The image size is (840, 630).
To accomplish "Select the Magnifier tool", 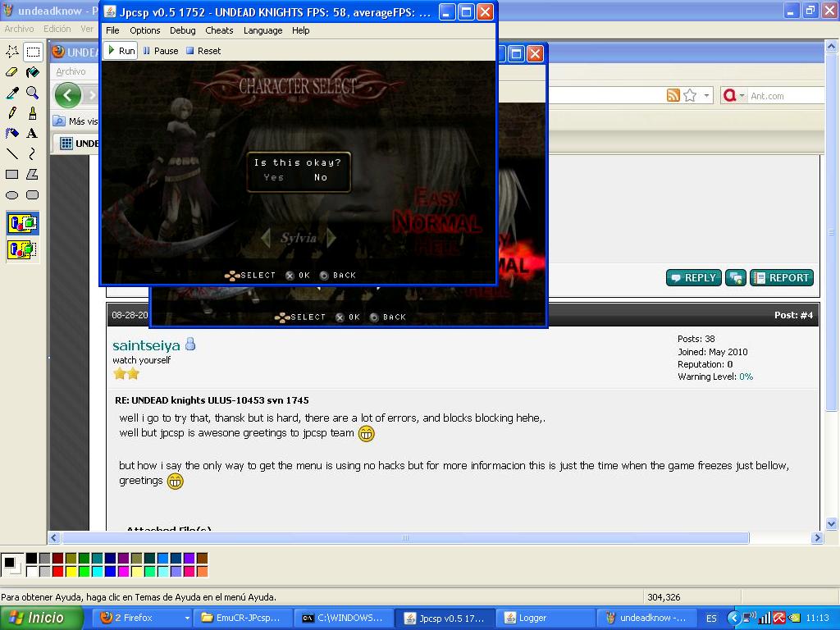I will coord(32,93).
